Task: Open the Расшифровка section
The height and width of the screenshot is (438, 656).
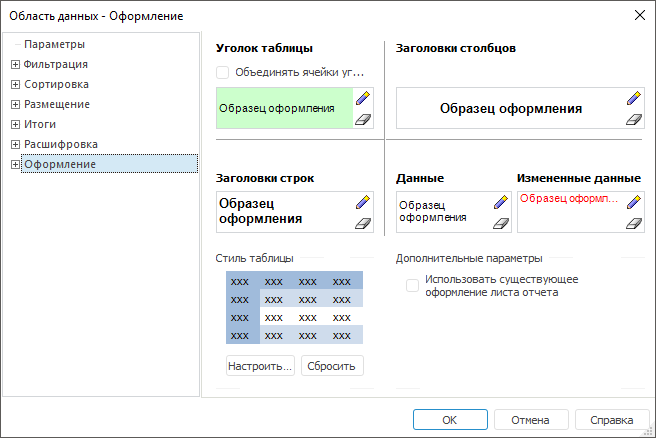Action: (x=61, y=144)
